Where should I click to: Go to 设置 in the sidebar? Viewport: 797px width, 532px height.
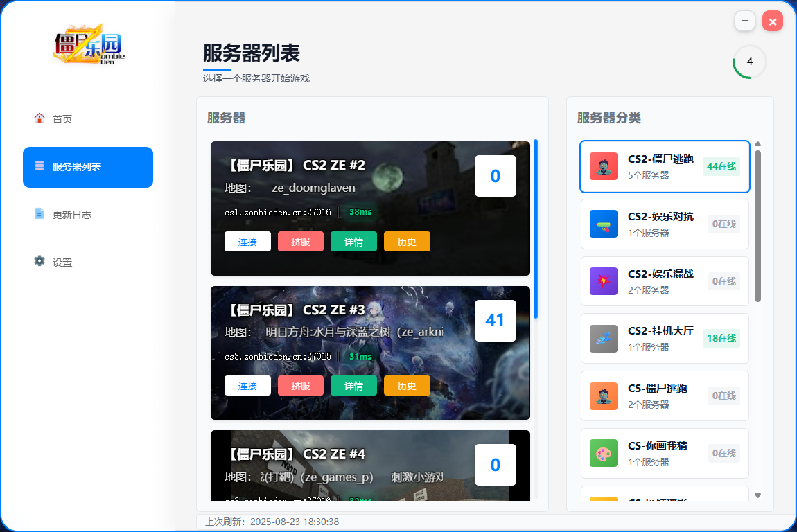pos(88,262)
